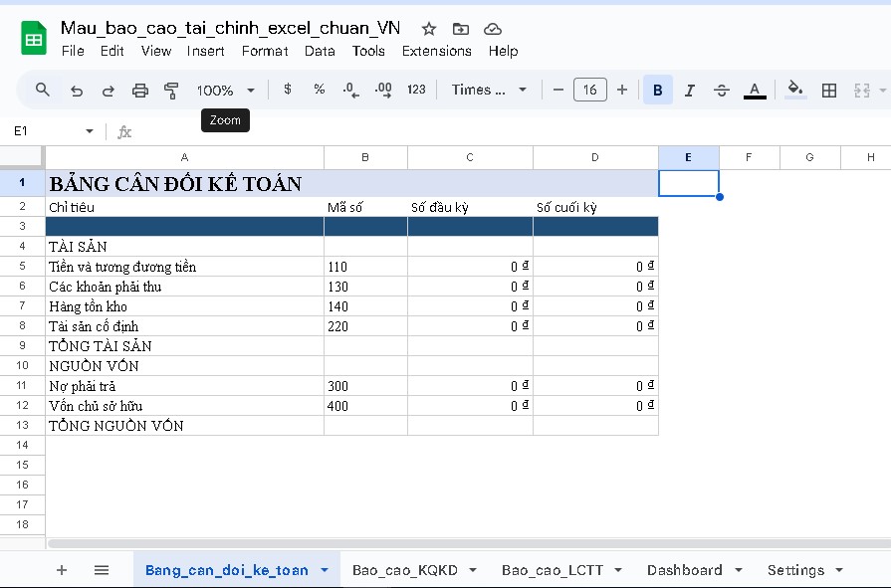Toggle bold formatting
The height and width of the screenshot is (588, 891).
(x=657, y=90)
